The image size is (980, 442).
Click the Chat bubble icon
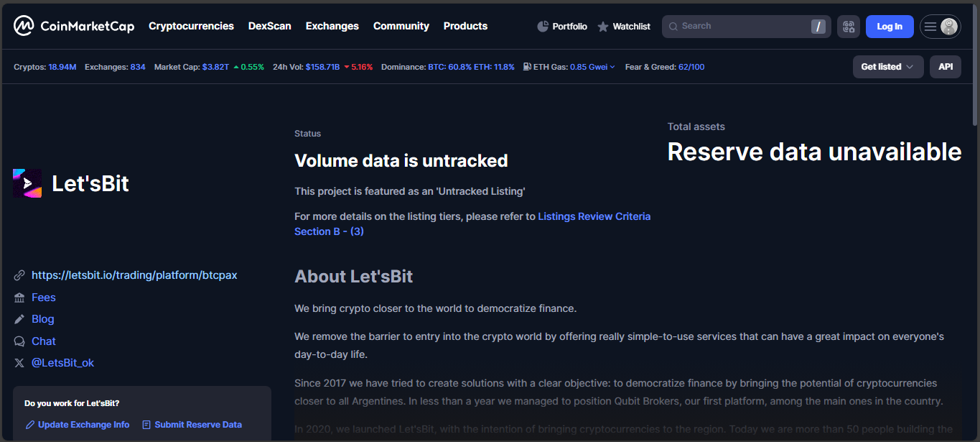pyautogui.click(x=19, y=341)
